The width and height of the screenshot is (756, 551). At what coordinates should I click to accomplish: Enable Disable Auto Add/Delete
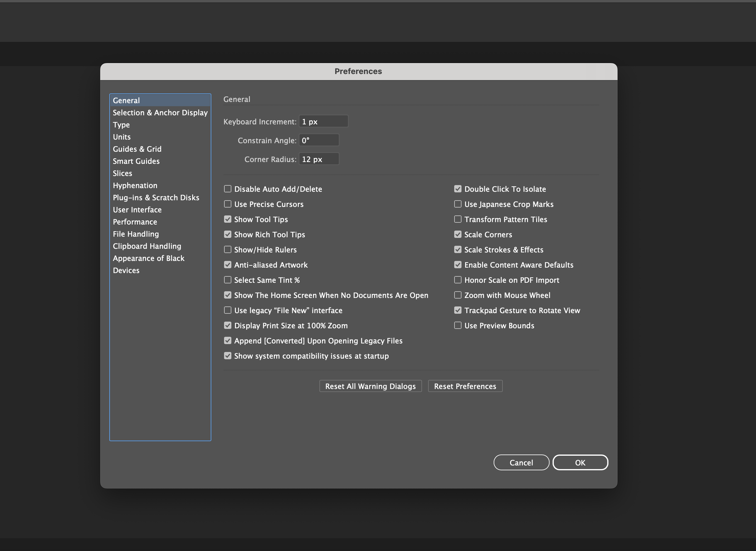(228, 188)
